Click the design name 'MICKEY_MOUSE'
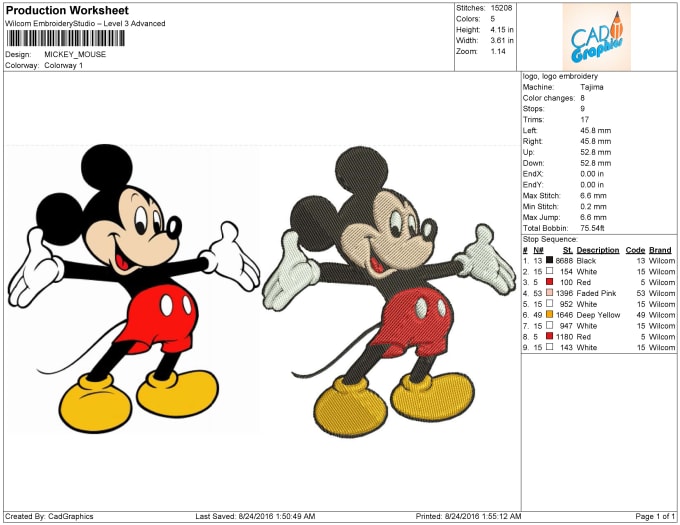This screenshot has width=680, height=525. tap(75, 54)
